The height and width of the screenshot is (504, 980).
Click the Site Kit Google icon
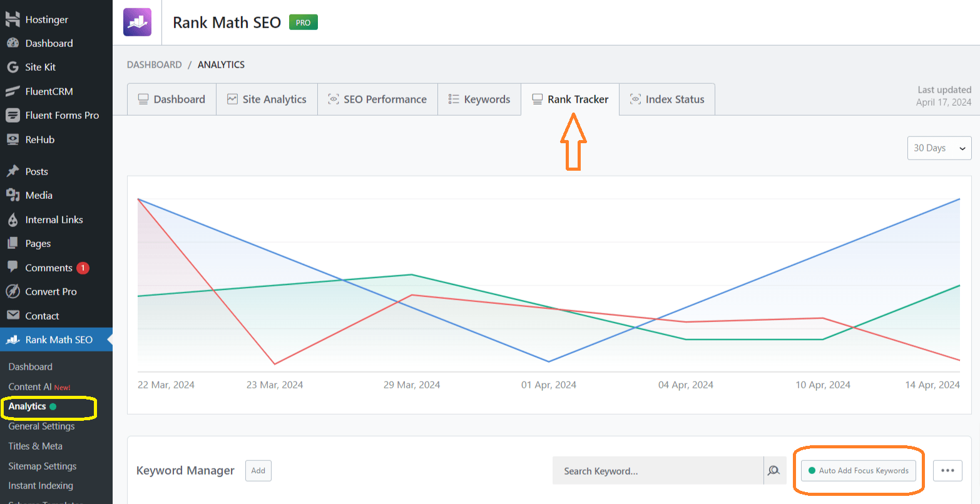pos(13,67)
